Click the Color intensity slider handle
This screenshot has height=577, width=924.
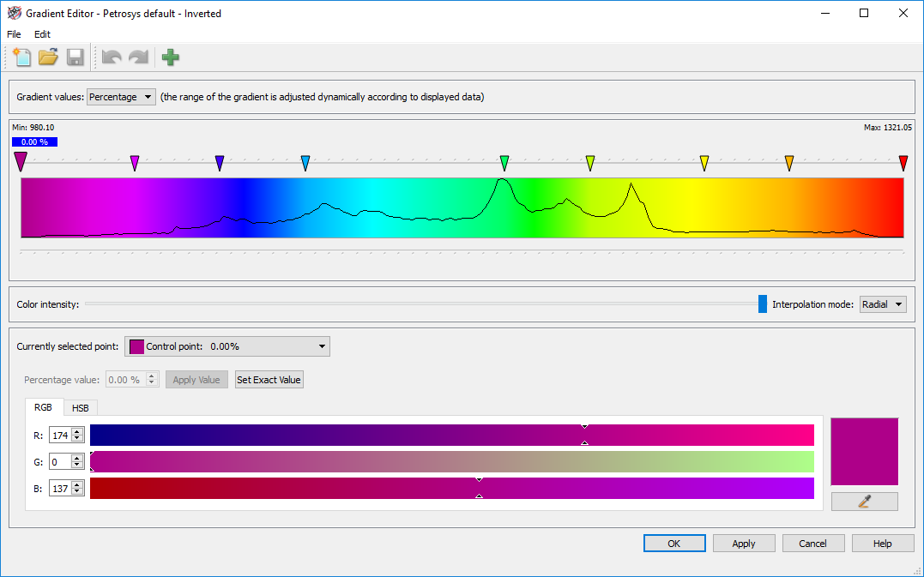[x=763, y=304]
